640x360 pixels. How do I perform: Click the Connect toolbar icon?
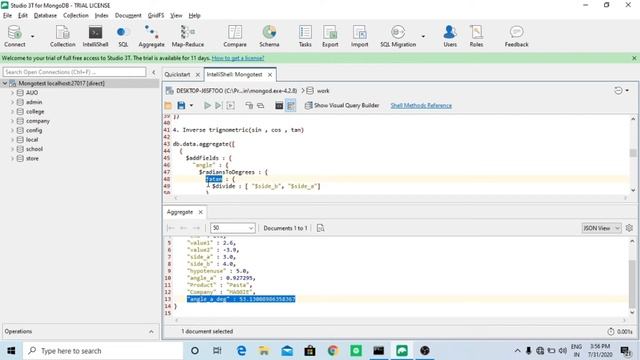click(x=15, y=36)
